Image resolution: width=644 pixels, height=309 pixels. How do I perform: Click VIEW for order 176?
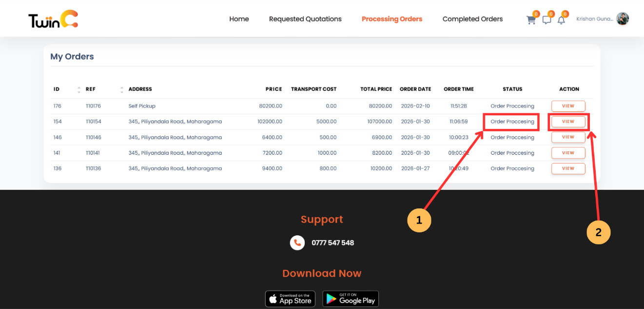pos(568,106)
